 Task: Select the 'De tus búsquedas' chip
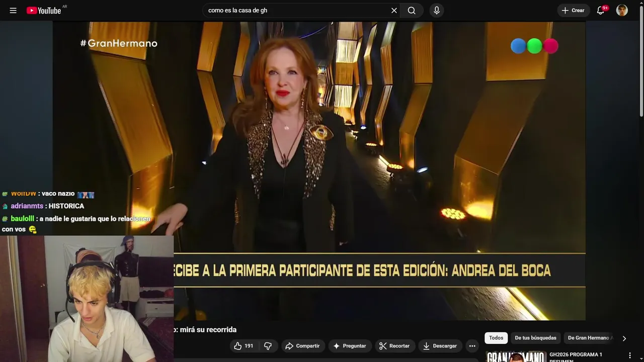[535, 338]
